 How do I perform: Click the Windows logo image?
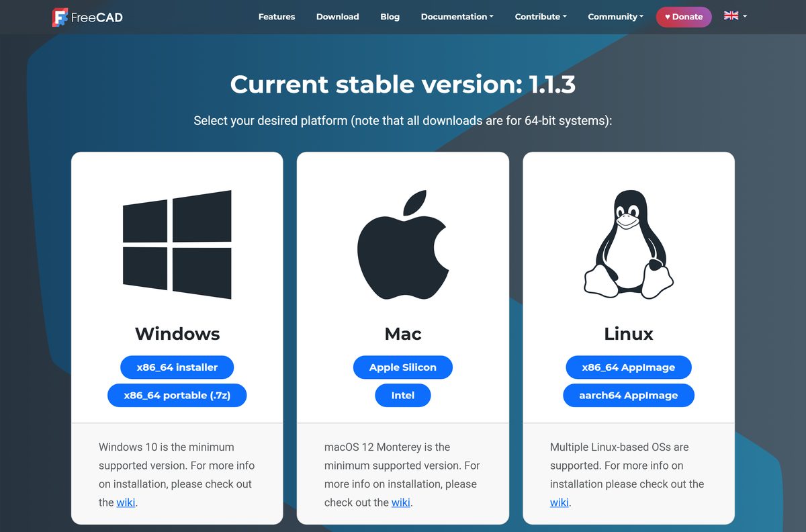click(x=177, y=245)
